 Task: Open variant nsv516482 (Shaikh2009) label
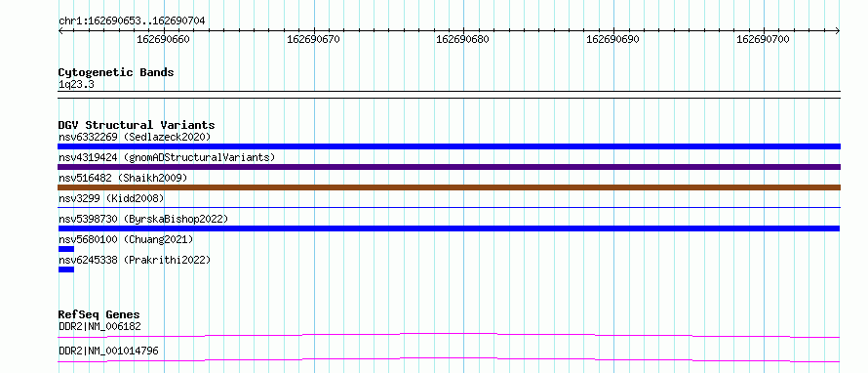pyautogui.click(x=123, y=178)
